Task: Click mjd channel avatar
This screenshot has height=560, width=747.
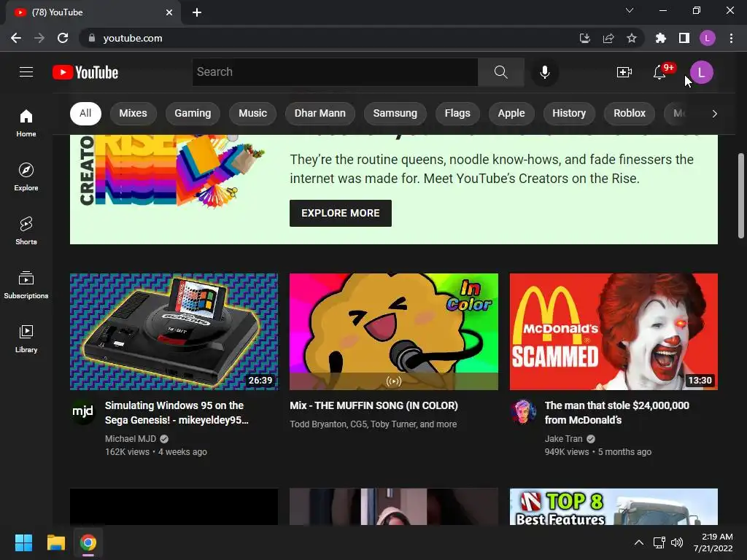Action: (x=82, y=411)
